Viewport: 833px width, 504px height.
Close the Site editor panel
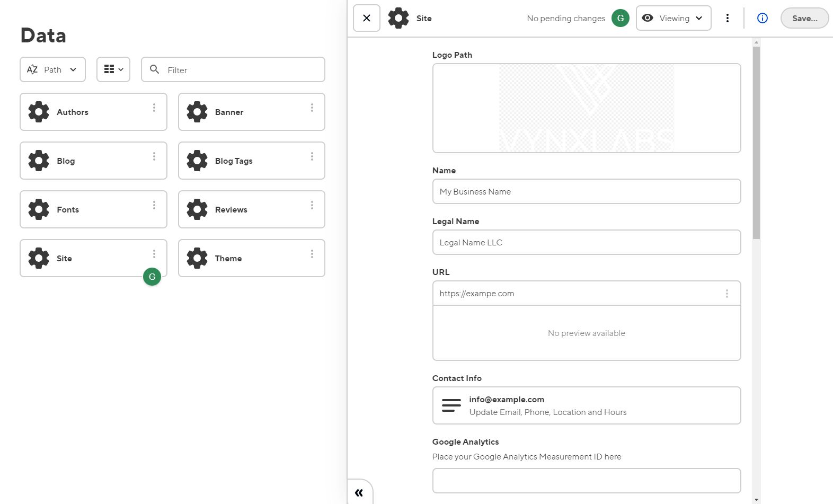click(367, 18)
